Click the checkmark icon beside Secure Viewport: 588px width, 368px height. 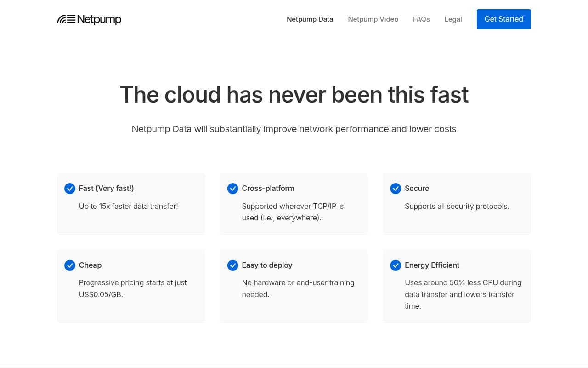pyautogui.click(x=396, y=189)
